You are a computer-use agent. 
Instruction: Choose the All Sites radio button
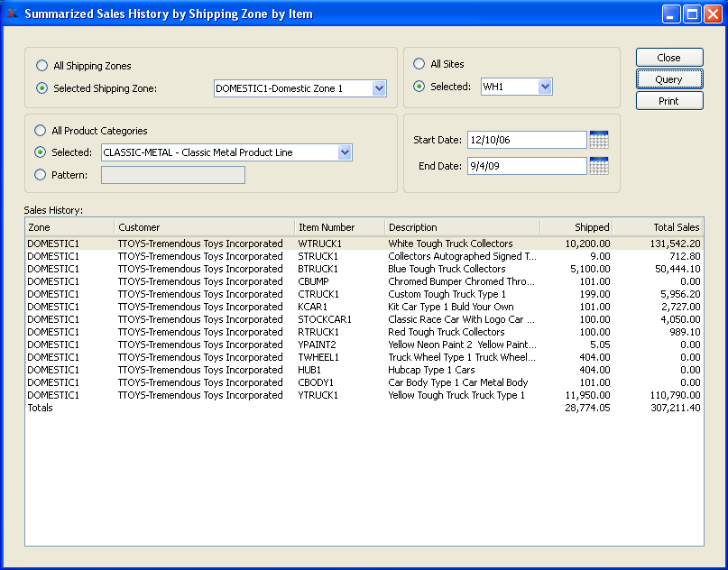pos(419,64)
